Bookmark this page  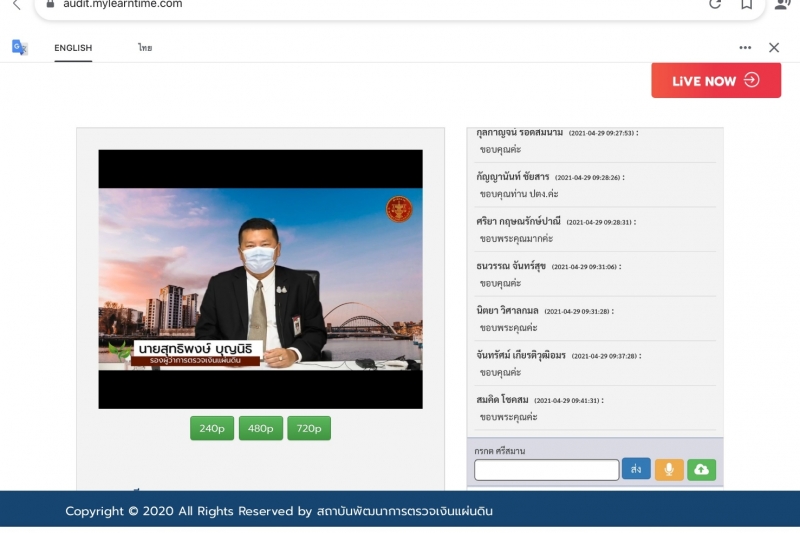(x=746, y=5)
